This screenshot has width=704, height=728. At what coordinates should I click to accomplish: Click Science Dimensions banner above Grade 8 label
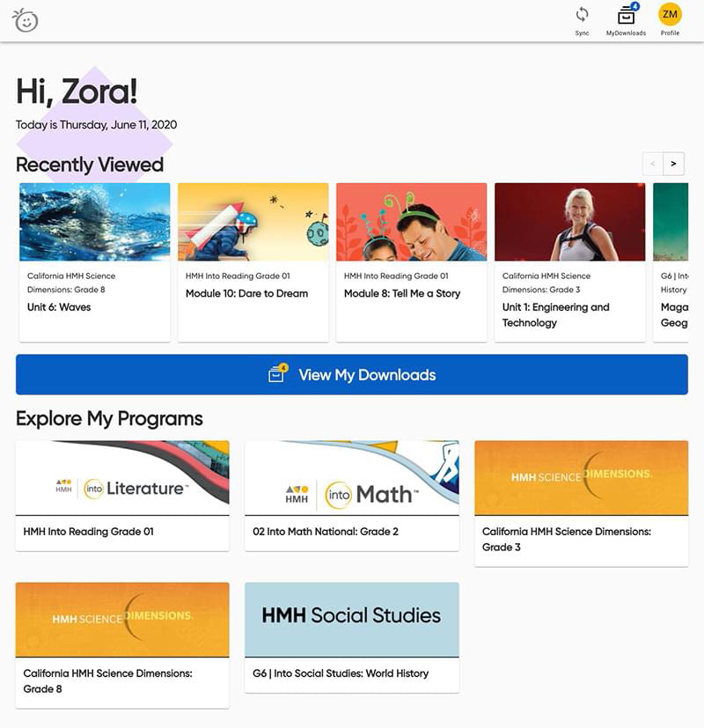pos(122,620)
